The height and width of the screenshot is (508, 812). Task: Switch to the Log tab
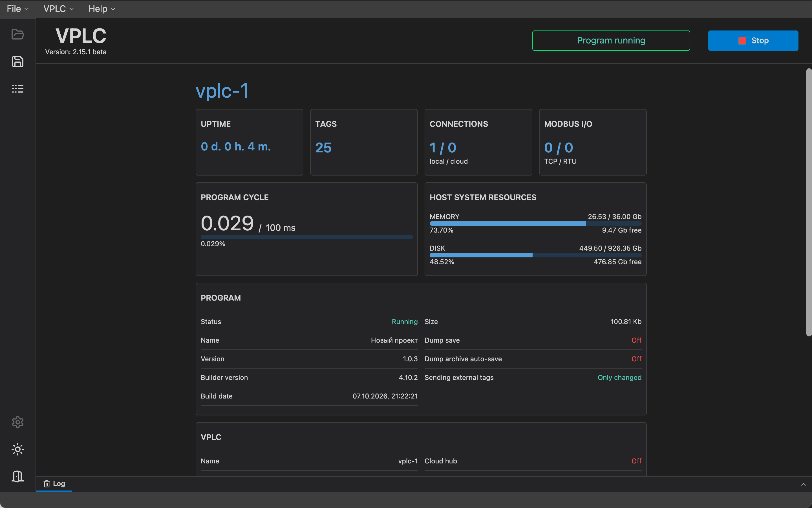click(54, 483)
